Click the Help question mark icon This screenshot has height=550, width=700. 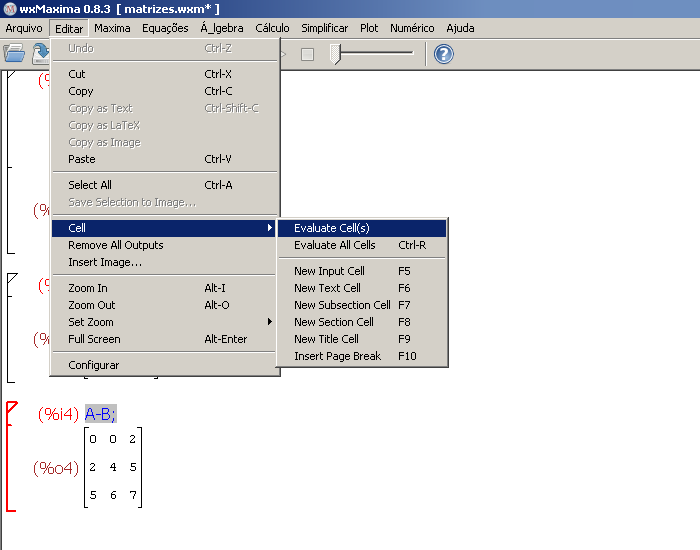click(444, 54)
